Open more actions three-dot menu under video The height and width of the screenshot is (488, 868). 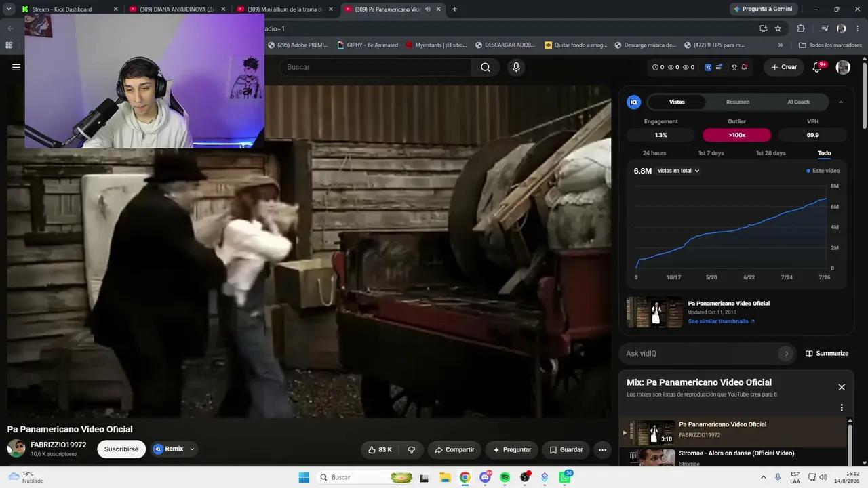coord(602,449)
